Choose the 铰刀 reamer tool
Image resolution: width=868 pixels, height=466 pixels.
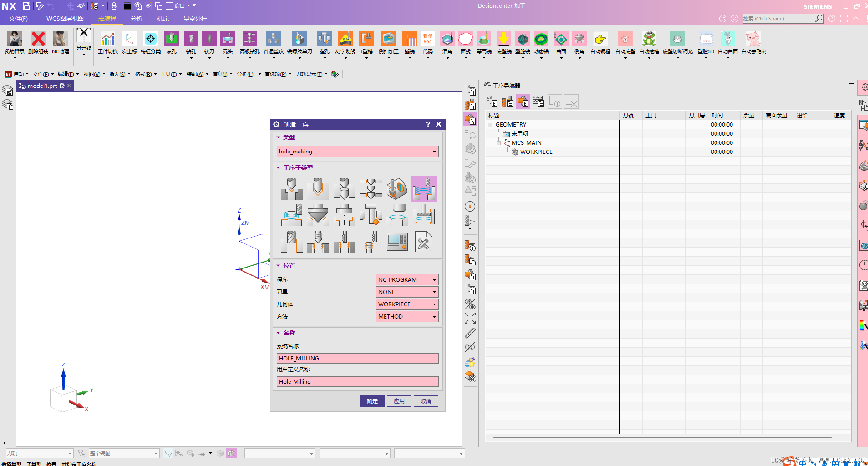point(209,39)
